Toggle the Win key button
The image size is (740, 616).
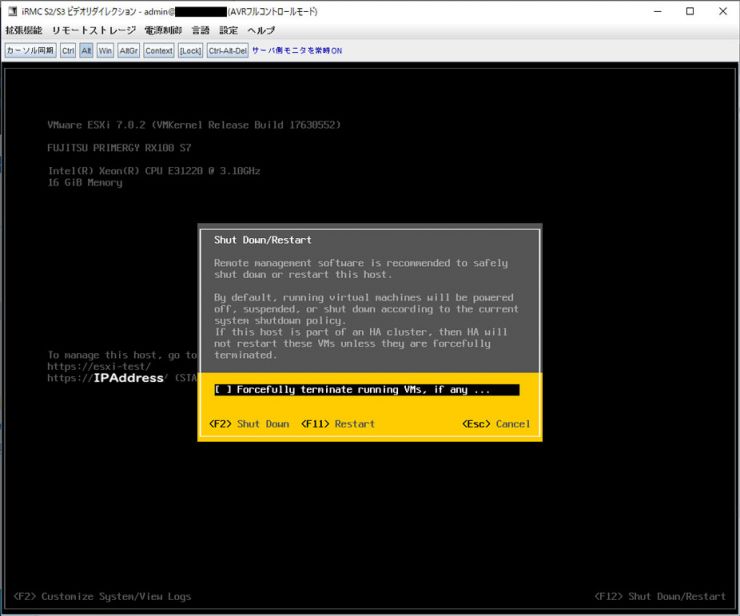point(105,51)
